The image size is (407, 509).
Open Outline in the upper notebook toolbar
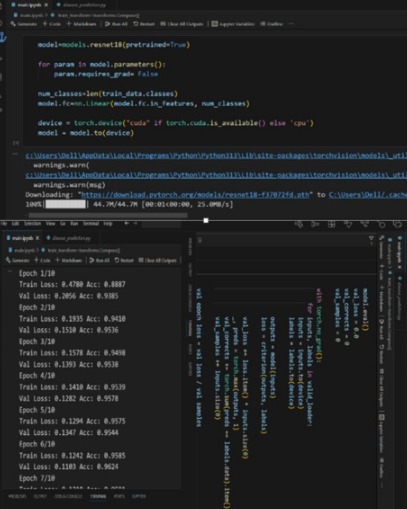(272, 24)
